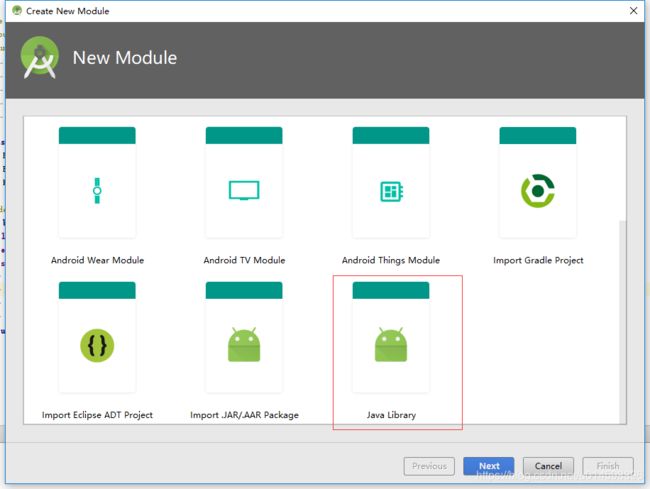
Task: Click the "Import Gradle Project" label
Action: click(x=538, y=260)
